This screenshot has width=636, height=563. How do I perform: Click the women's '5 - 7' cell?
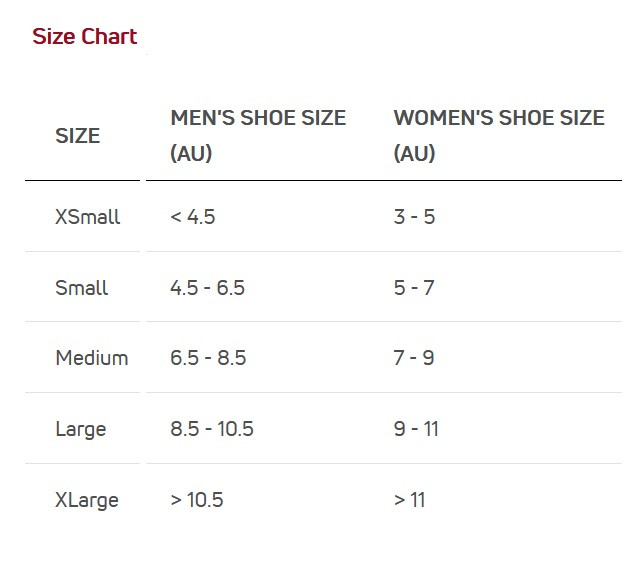(x=414, y=288)
